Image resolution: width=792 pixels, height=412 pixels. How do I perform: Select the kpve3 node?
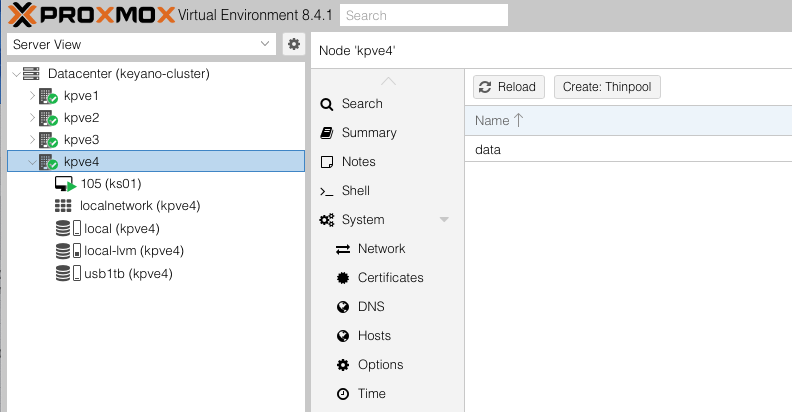(81, 139)
